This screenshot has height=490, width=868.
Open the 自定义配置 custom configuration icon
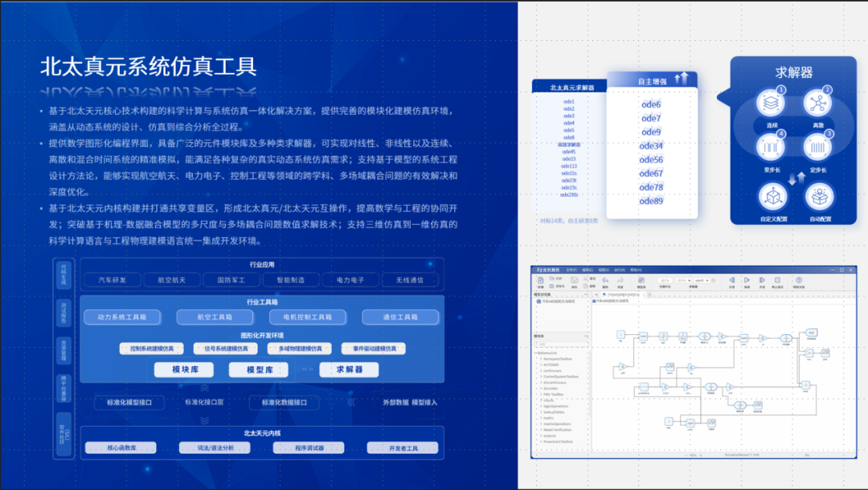point(773,196)
